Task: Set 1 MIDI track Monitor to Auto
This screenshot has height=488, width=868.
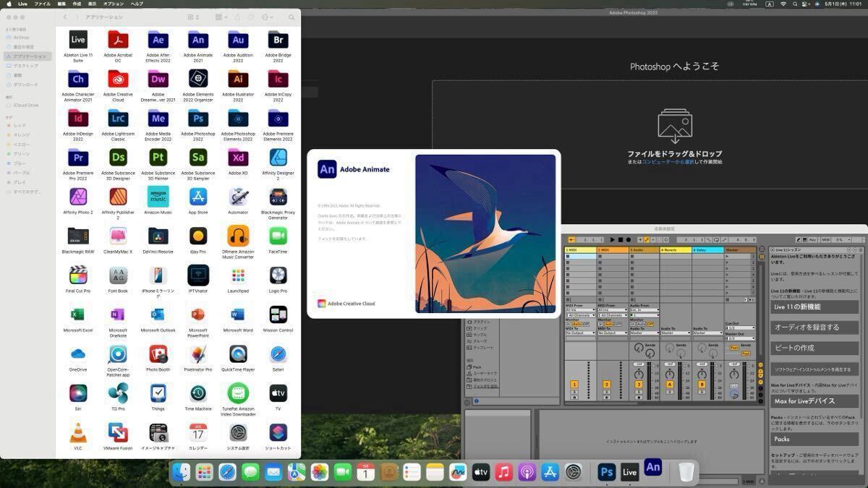Action: pyautogui.click(x=576, y=324)
